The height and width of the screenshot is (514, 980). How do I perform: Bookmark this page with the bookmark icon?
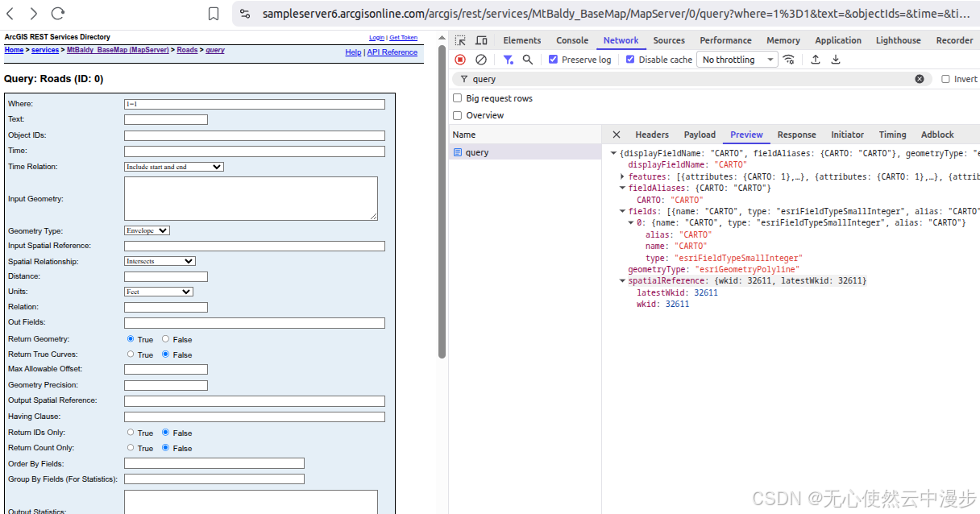coord(214,14)
